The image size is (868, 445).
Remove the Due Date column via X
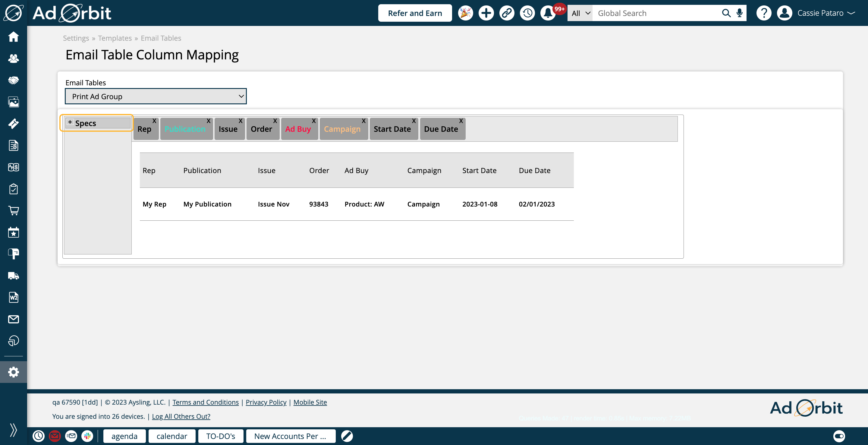coord(461,121)
